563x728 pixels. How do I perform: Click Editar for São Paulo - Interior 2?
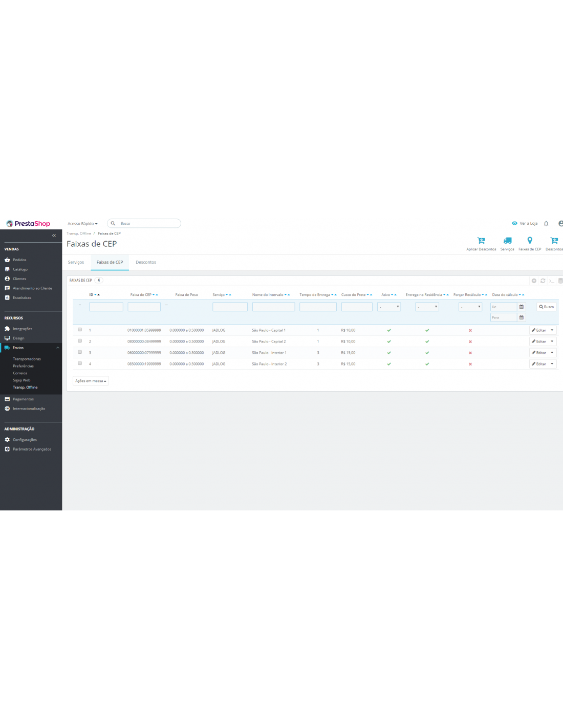(539, 364)
